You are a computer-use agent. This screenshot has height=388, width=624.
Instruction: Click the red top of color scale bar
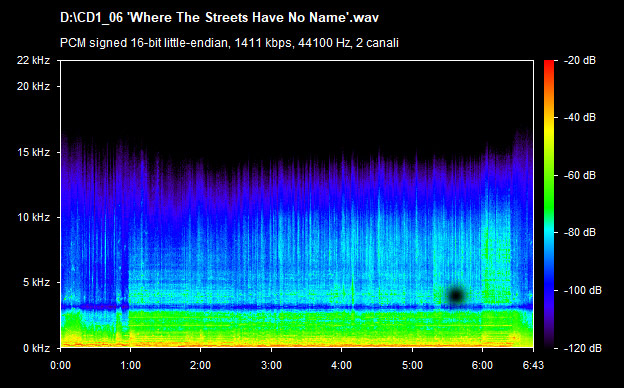click(x=549, y=64)
